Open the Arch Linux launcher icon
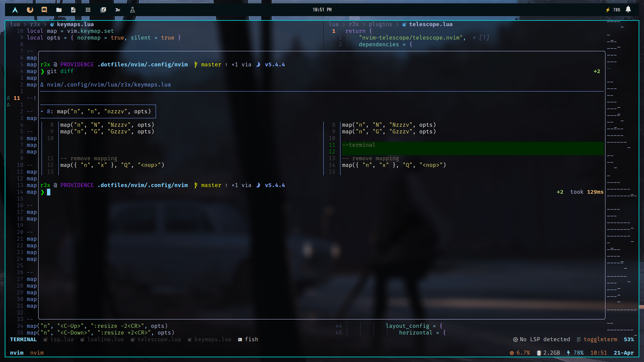Viewport: 644px width, 362px height. pyautogui.click(x=15, y=10)
